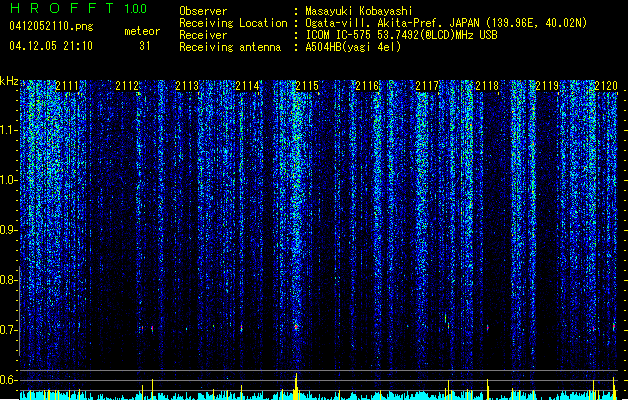629x400 pixels.
Task: Click the 1.0 kHz axis label
Action: (x=8, y=180)
